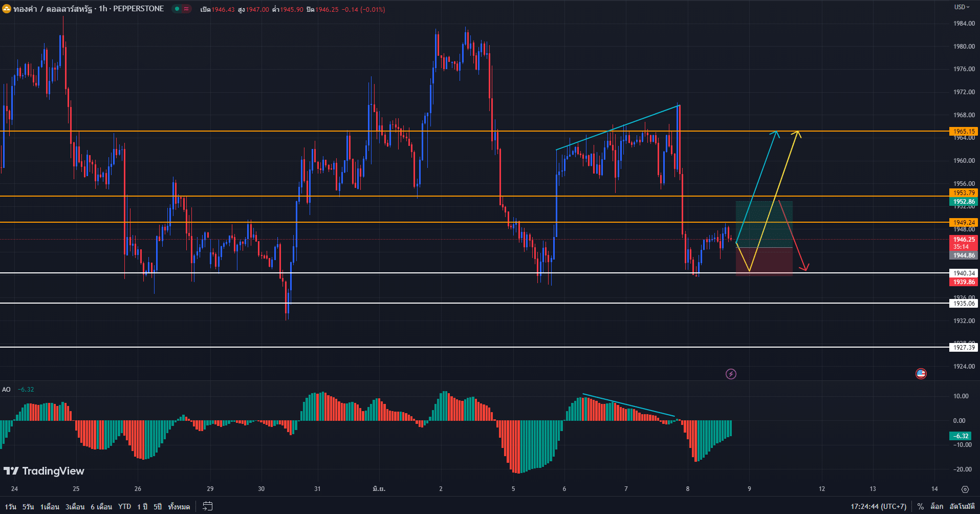Select the YTD time range
980x514 pixels.
[124, 506]
